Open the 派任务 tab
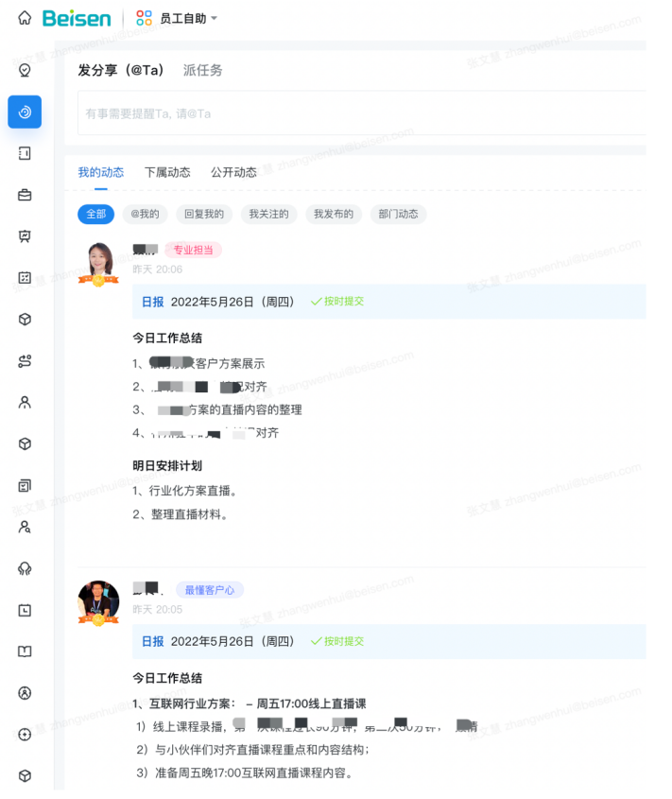 [x=203, y=70]
